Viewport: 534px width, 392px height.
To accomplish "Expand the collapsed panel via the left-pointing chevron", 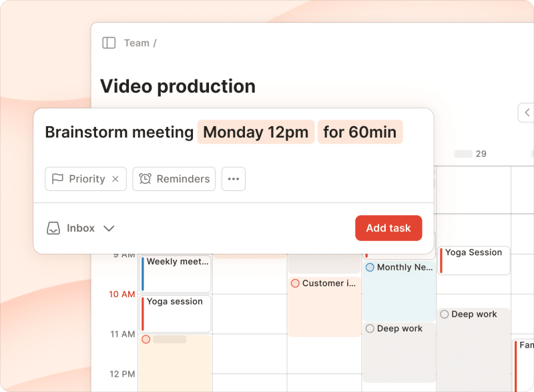I will pos(527,112).
